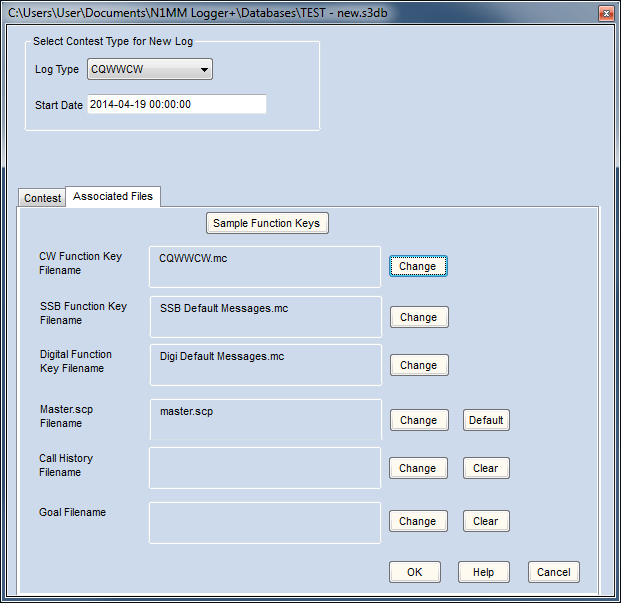This screenshot has width=621, height=603.
Task: Click the Digi Default Messages.mc text
Action: pyautogui.click(x=222, y=356)
